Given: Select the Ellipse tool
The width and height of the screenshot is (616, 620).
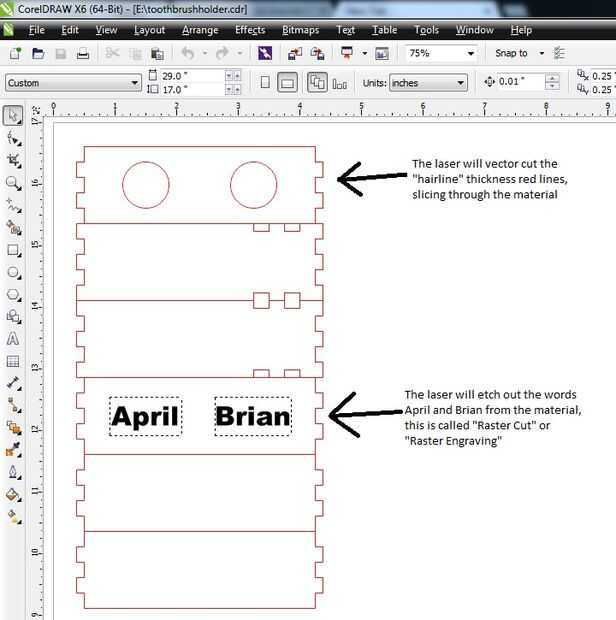Looking at the screenshot, I should (x=13, y=272).
